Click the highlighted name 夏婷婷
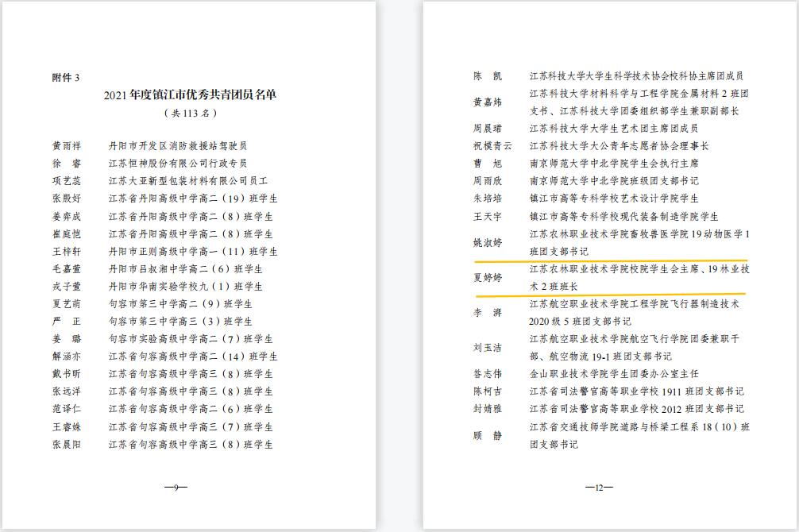Image resolution: width=799 pixels, height=532 pixels. point(488,278)
